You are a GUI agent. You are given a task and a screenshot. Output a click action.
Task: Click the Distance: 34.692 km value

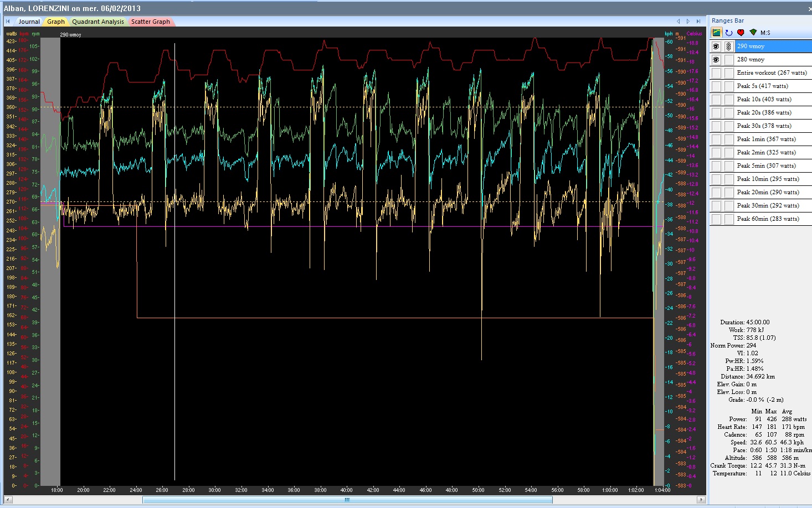tap(748, 376)
